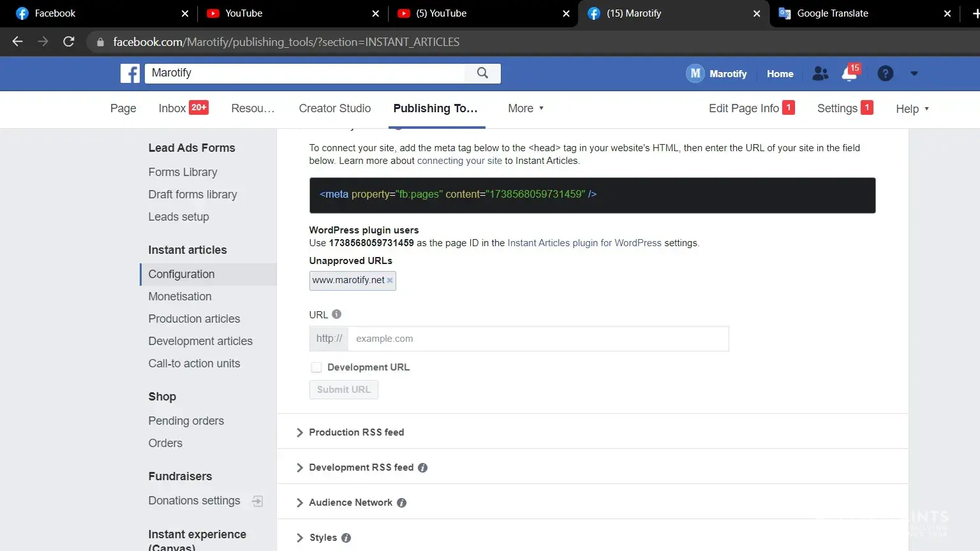980x551 pixels.
Task: Click the Submit URL button
Action: [x=343, y=390]
